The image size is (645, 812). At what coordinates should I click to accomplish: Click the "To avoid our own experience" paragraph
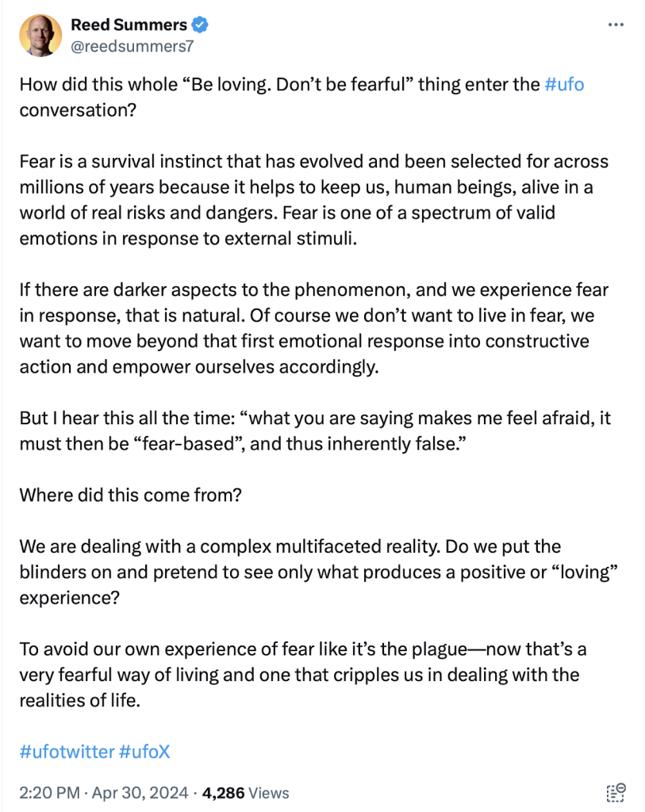click(x=303, y=674)
